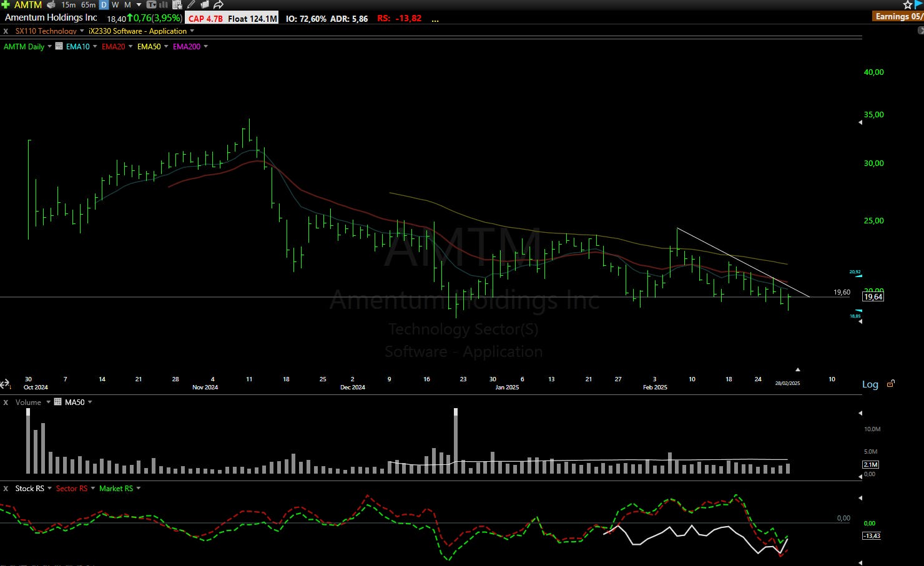Click the RS pane scale arrow at top right

click(860, 498)
